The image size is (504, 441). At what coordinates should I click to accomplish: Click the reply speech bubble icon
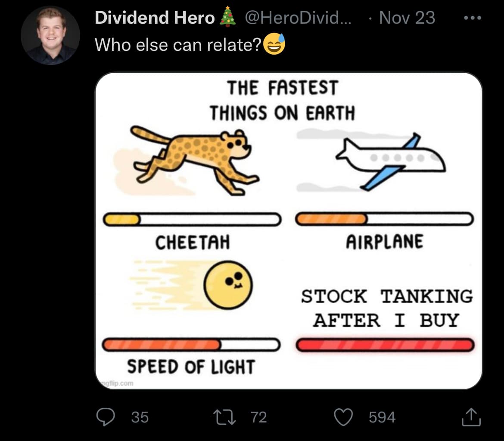(106, 417)
